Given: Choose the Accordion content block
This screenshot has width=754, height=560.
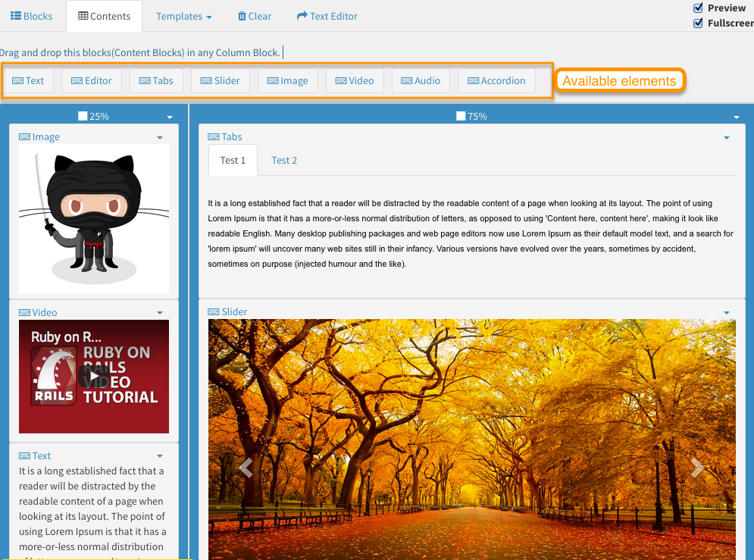Looking at the screenshot, I should (496, 81).
